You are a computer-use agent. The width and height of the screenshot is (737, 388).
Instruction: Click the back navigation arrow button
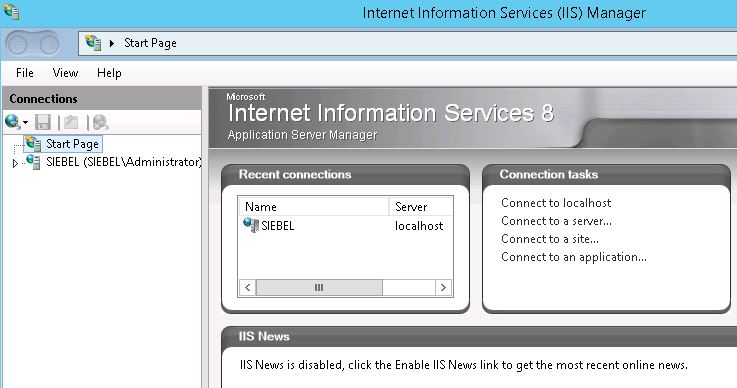(18, 45)
